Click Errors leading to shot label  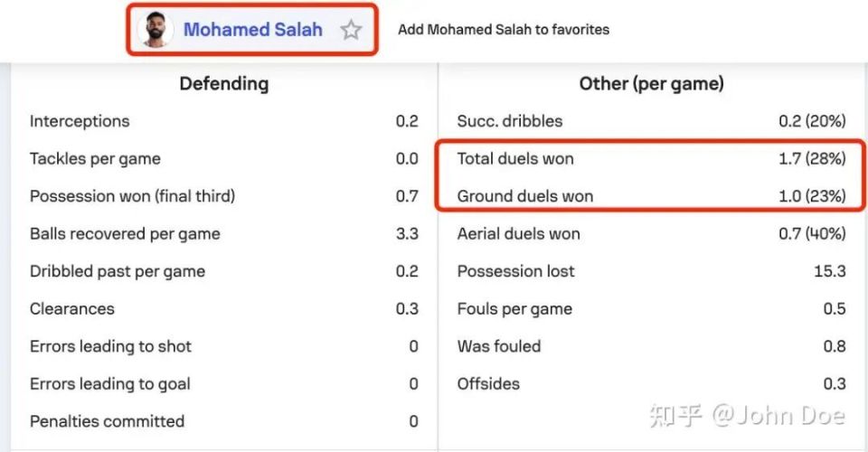pos(110,346)
